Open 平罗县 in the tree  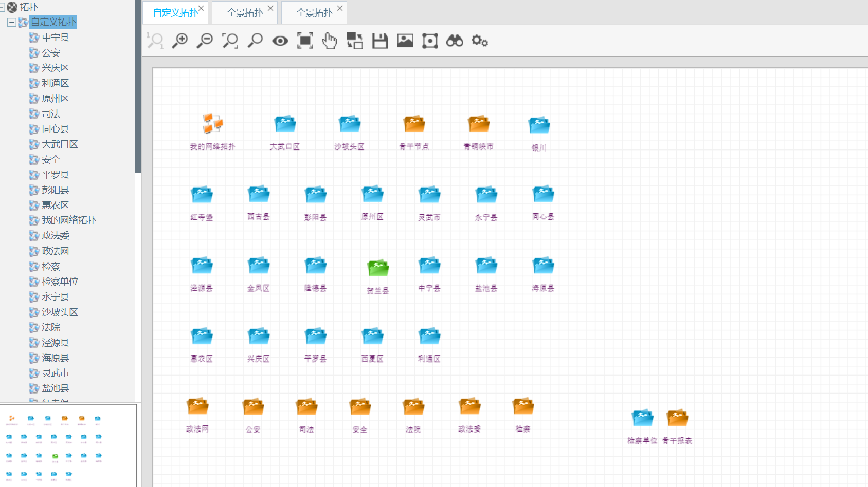56,175
